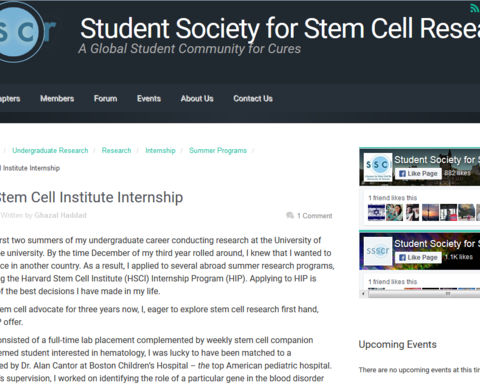Follow the Undergraduate Research breadcrumb link
This screenshot has width=480, height=385.
[50, 150]
